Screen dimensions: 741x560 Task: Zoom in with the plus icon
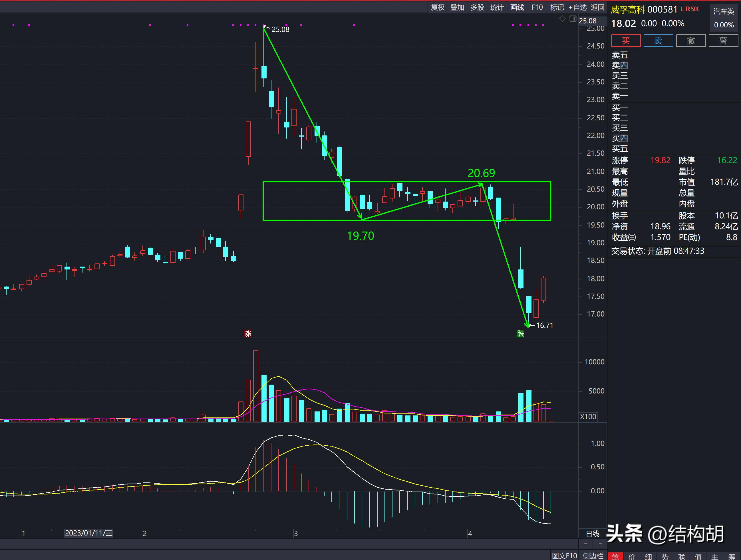[585, 543]
